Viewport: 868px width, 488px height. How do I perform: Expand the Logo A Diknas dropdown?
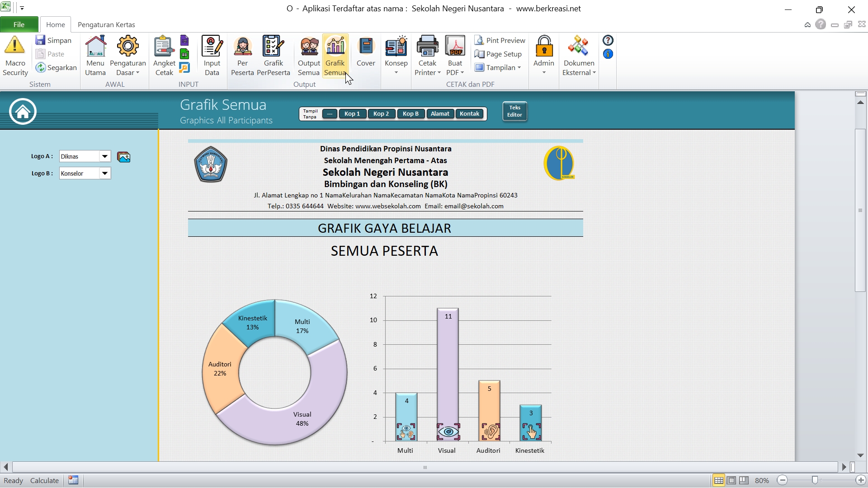[x=105, y=156]
